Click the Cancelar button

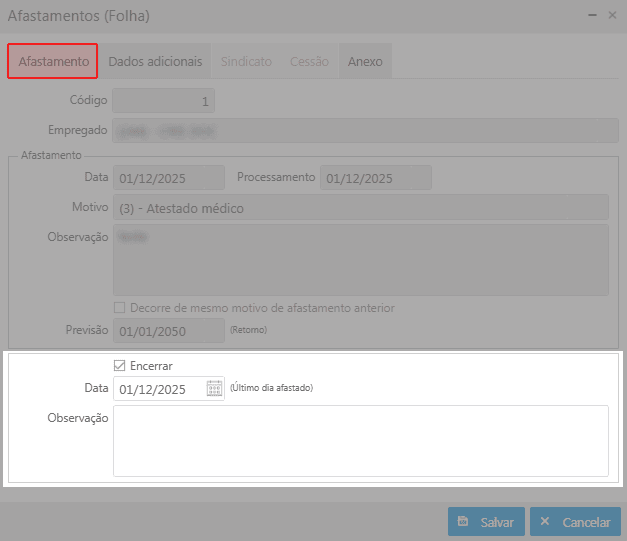(x=575, y=521)
